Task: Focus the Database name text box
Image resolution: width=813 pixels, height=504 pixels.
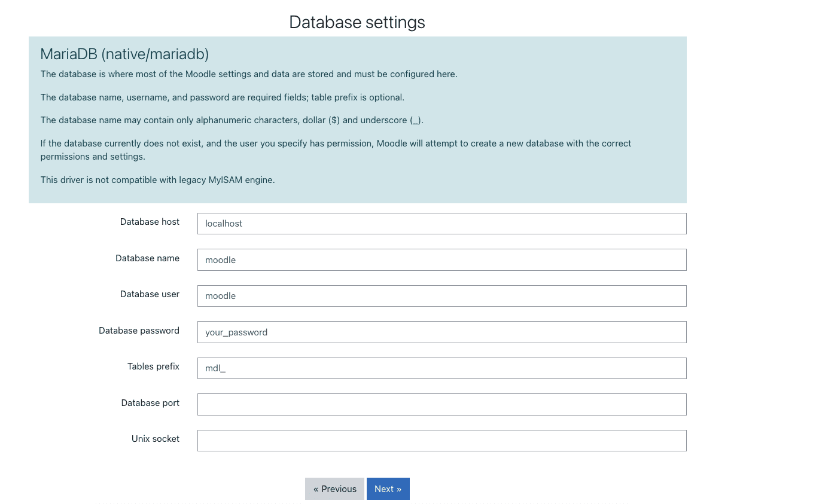Action: coord(441,260)
